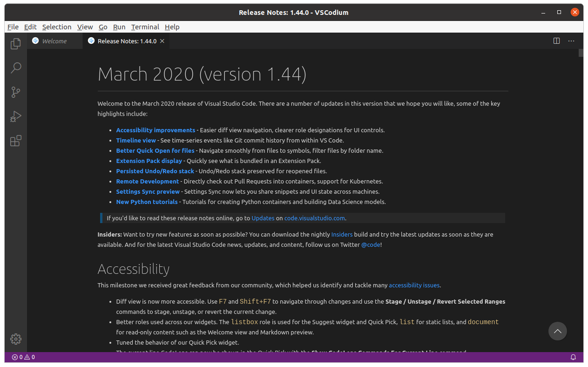Image resolution: width=588 pixels, height=367 pixels.
Task: Open the Extensions view icon
Action: [16, 141]
